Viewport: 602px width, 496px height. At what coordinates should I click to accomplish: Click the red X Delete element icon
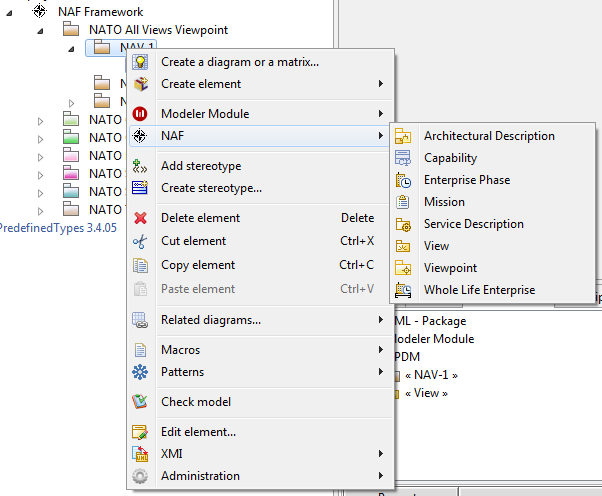(x=141, y=218)
